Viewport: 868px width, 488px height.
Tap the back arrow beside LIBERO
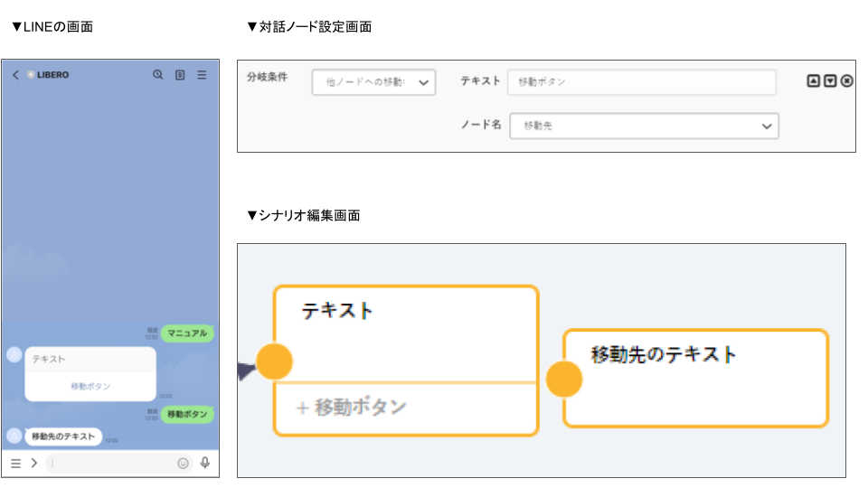(15, 75)
